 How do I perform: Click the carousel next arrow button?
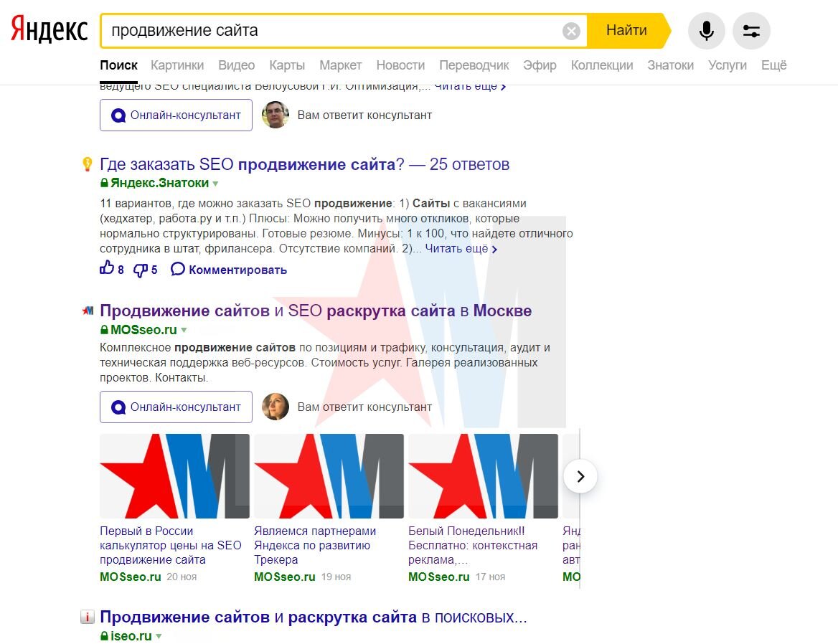pos(580,475)
